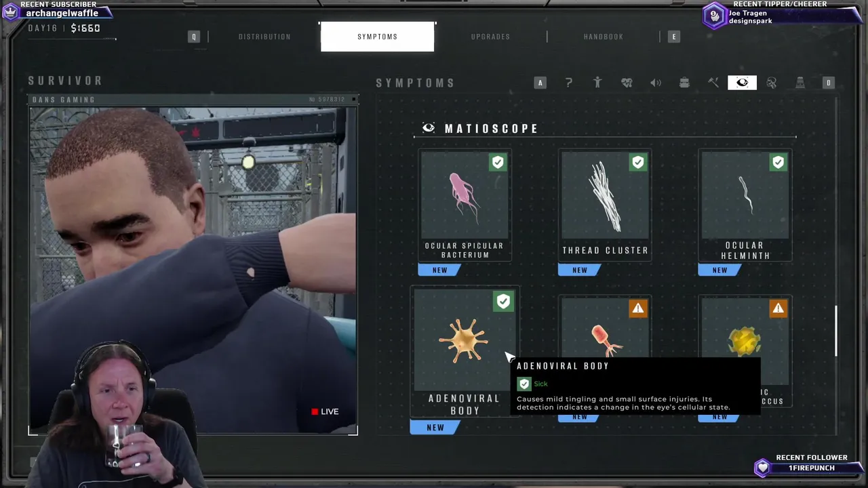The width and height of the screenshot is (868, 488).
Task: Click shield badge on Adenoviral Body card
Action: click(503, 302)
